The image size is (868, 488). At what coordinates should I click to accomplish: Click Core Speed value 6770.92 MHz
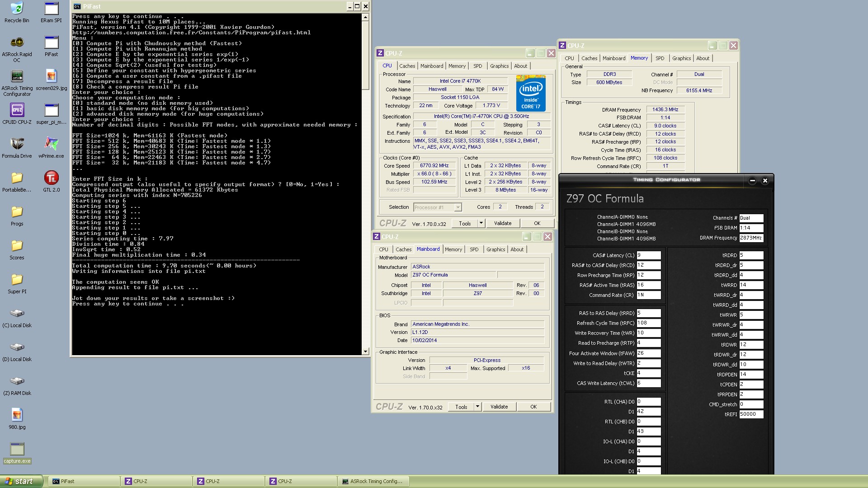(434, 166)
